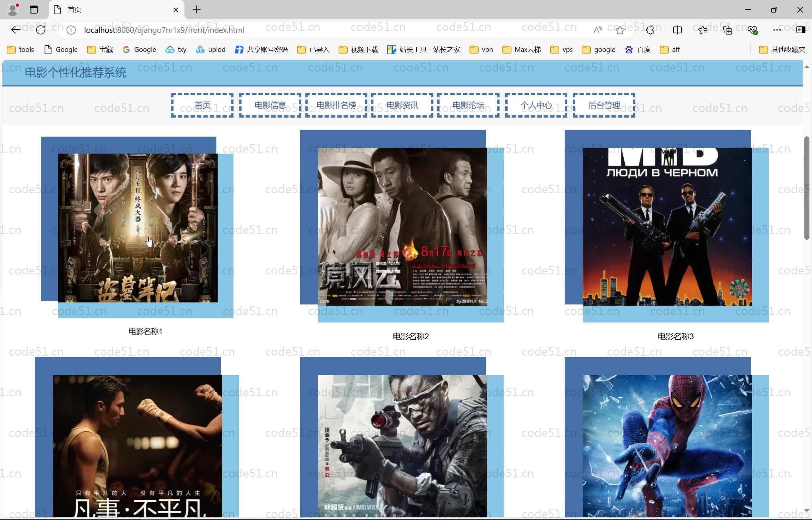Click the browser back arrow

pyautogui.click(x=15, y=30)
